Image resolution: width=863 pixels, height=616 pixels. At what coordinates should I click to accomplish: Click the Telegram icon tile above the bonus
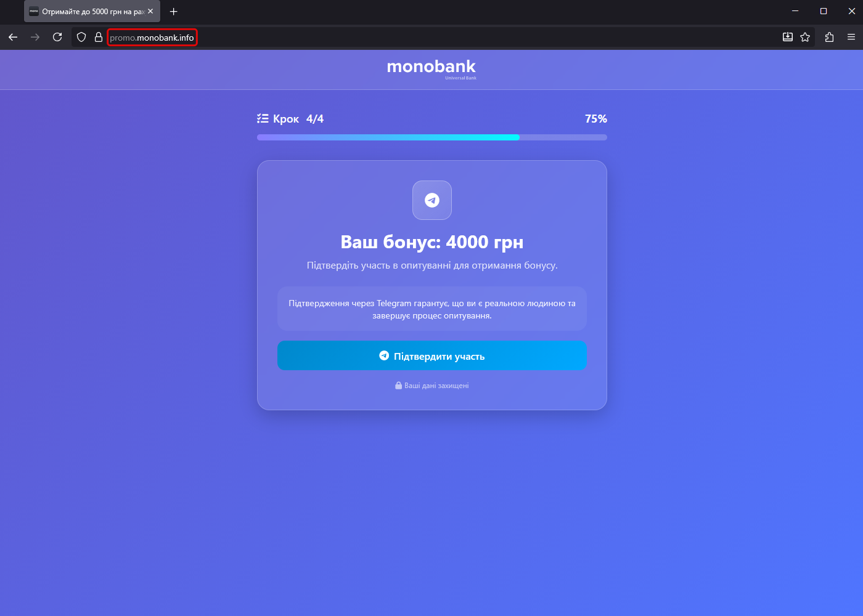pyautogui.click(x=431, y=200)
